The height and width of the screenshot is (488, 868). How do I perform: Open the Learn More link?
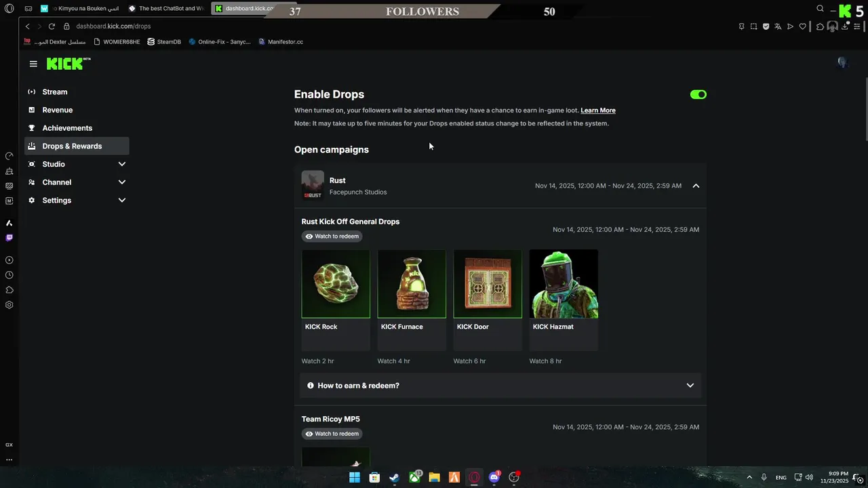coord(598,110)
